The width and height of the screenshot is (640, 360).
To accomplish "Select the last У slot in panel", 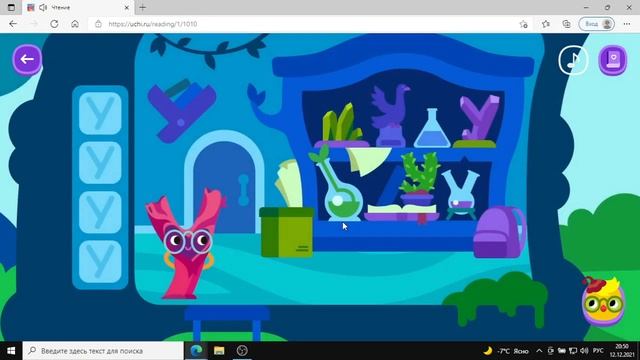I will [100, 262].
